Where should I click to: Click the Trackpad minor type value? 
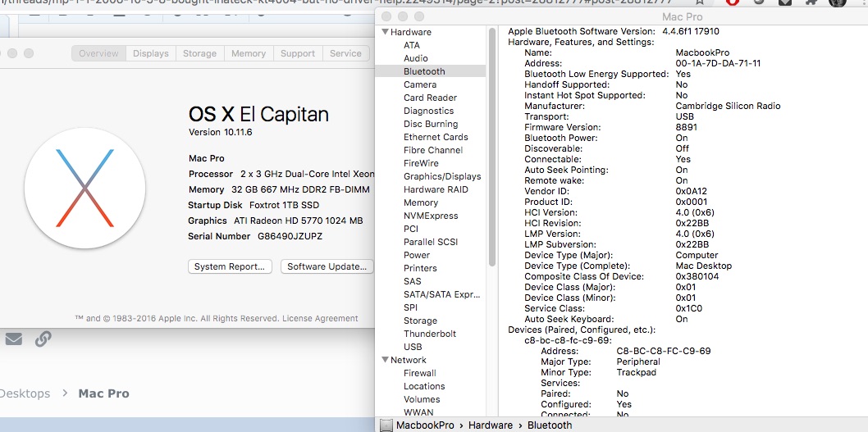coord(636,373)
